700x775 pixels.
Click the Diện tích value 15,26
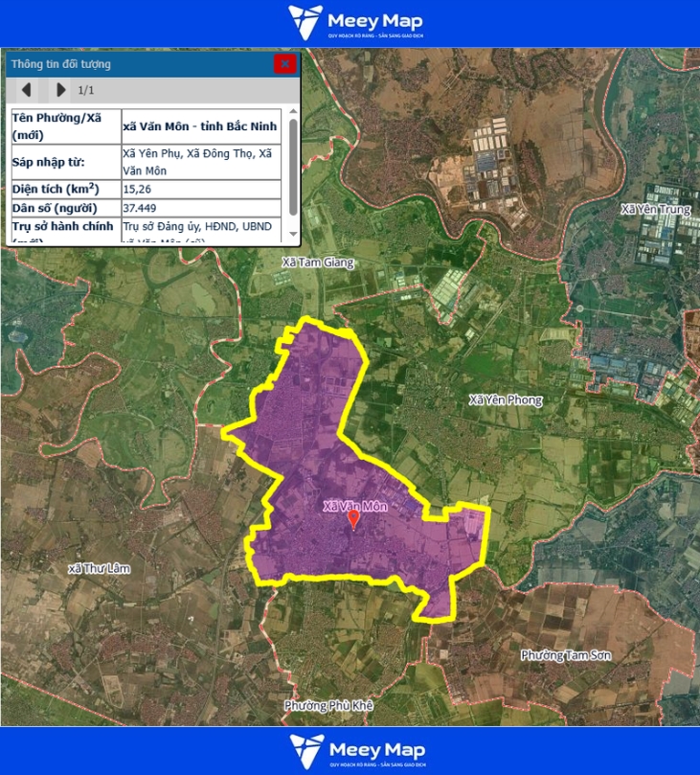[x=137, y=189]
